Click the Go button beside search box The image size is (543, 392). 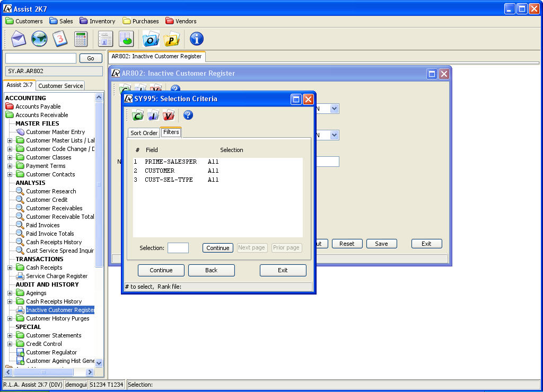[91, 58]
